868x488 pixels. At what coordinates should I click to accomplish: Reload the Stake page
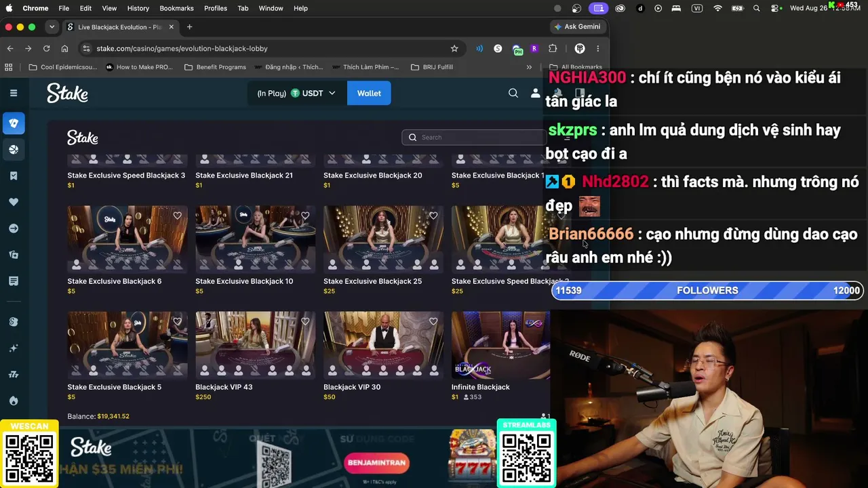(46, 49)
